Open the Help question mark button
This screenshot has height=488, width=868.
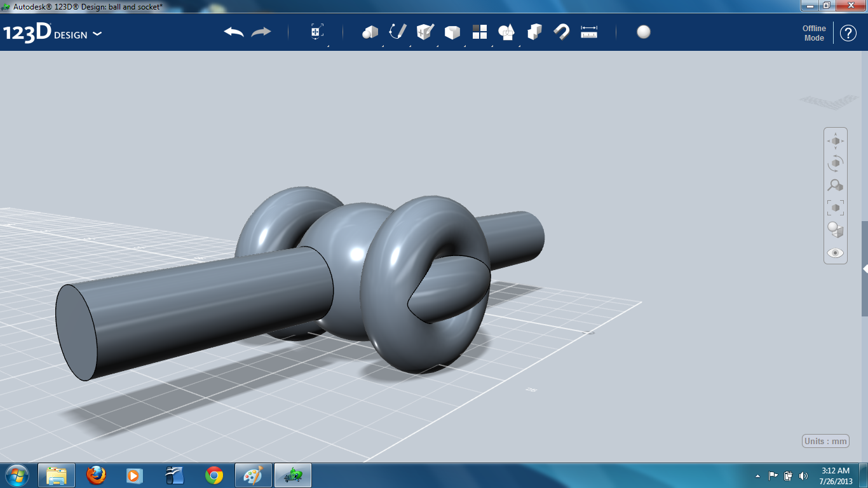pyautogui.click(x=848, y=33)
